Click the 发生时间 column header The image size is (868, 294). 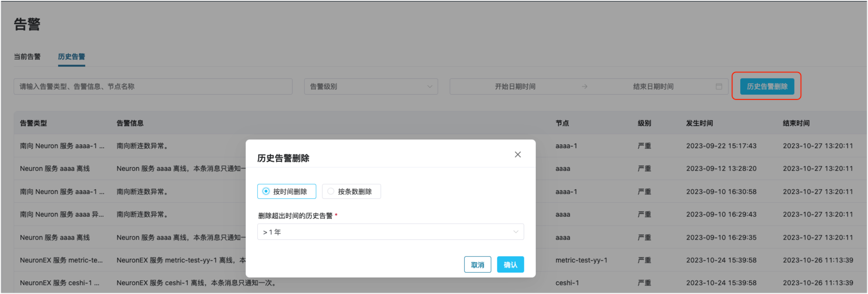pyautogui.click(x=699, y=123)
